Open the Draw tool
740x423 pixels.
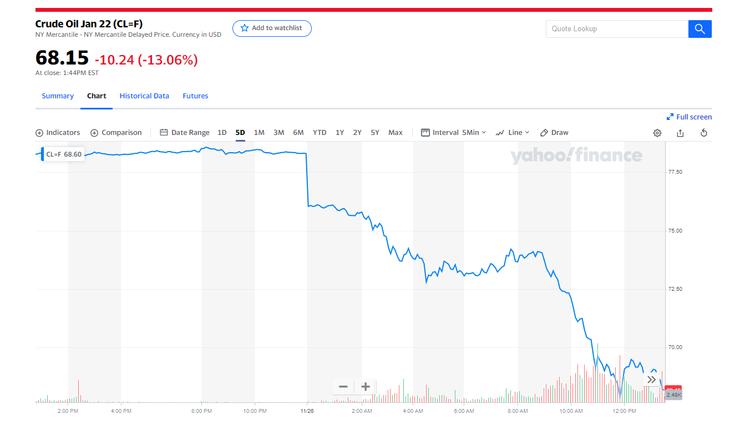point(554,132)
